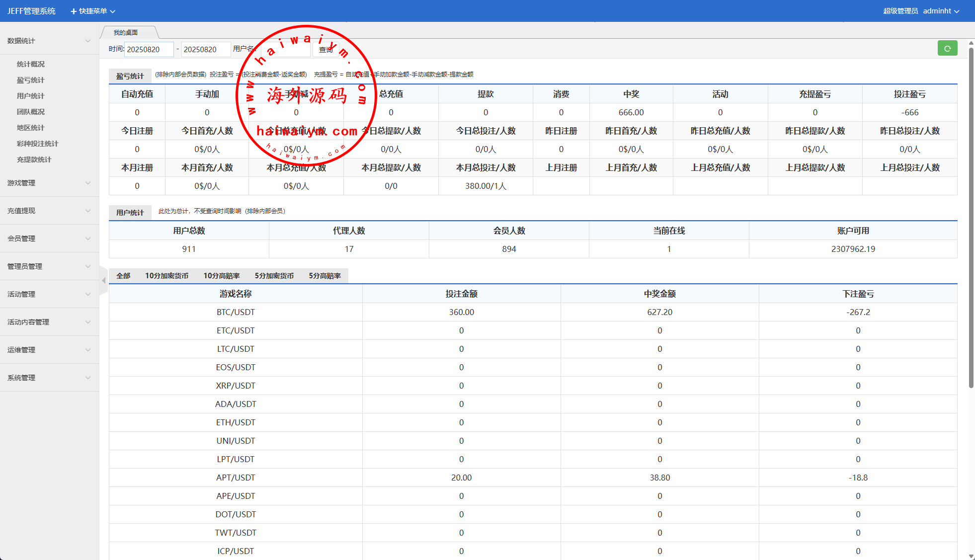Click the start date field 20250820

(x=148, y=49)
